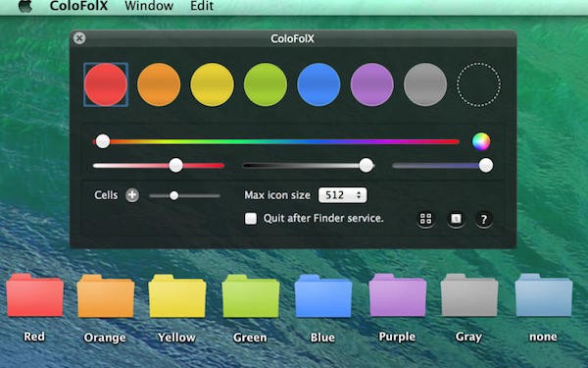Open the Window menu
The height and width of the screenshot is (368, 588).
[x=149, y=6]
